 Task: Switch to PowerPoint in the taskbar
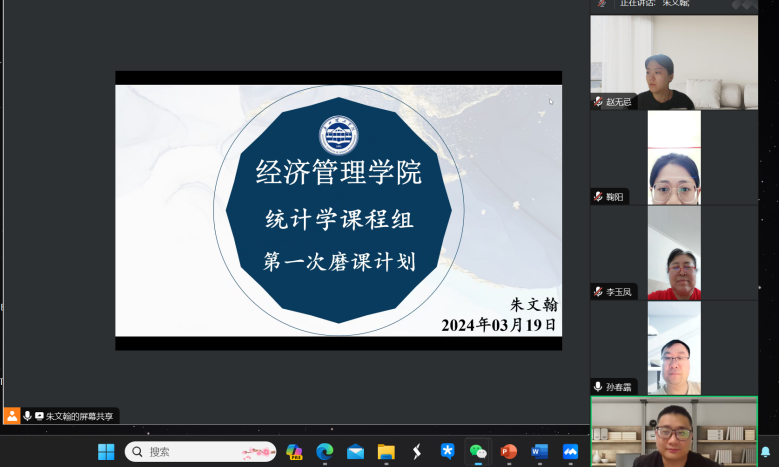(509, 452)
